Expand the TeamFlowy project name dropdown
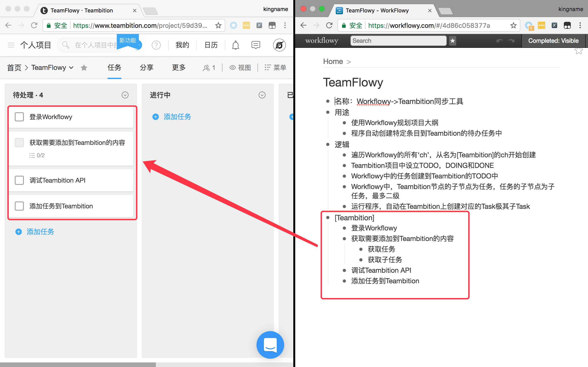Image resolution: width=588 pixels, height=367 pixels. pos(71,68)
